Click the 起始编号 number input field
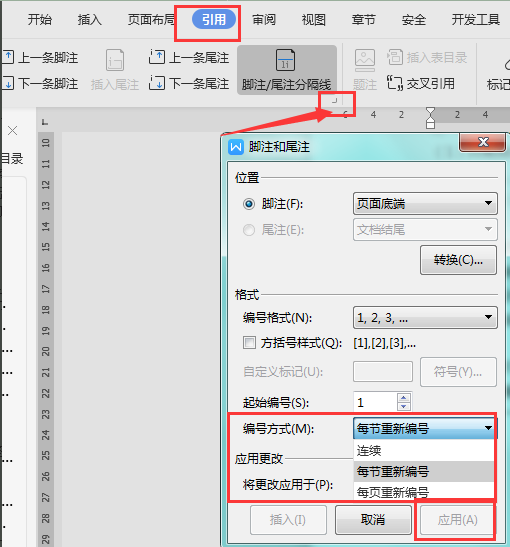 (x=375, y=402)
